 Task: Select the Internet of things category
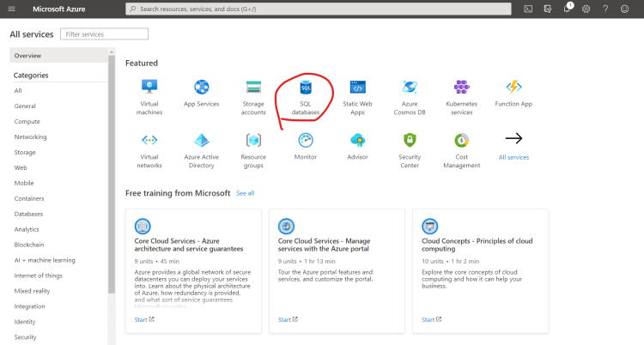(38, 275)
